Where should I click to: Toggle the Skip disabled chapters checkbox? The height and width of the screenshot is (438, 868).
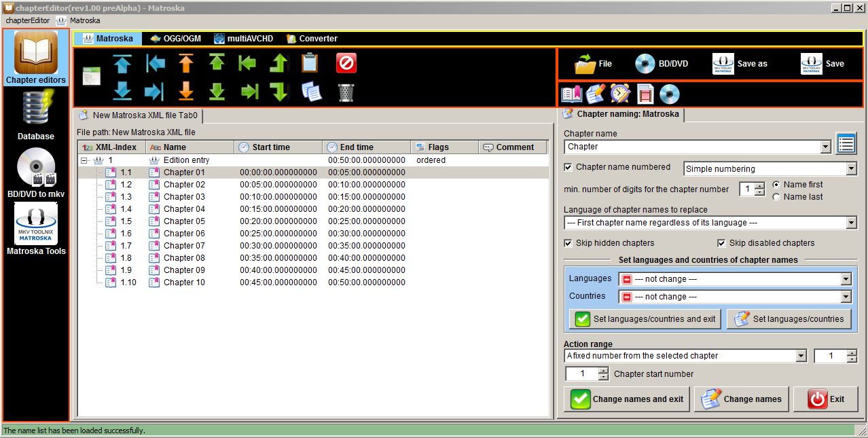click(x=722, y=243)
